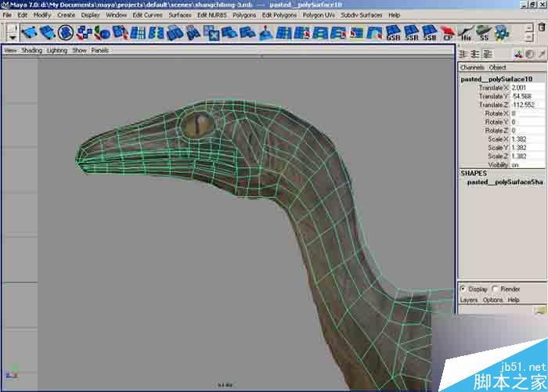Click the third layout icon above the Channel Box
The width and height of the screenshot is (548, 392).
(x=487, y=54)
